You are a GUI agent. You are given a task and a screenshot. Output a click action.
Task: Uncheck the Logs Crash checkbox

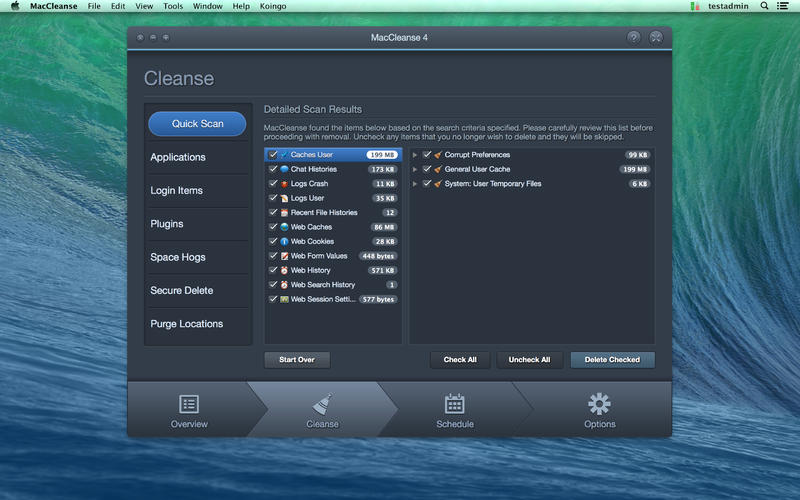(x=273, y=184)
